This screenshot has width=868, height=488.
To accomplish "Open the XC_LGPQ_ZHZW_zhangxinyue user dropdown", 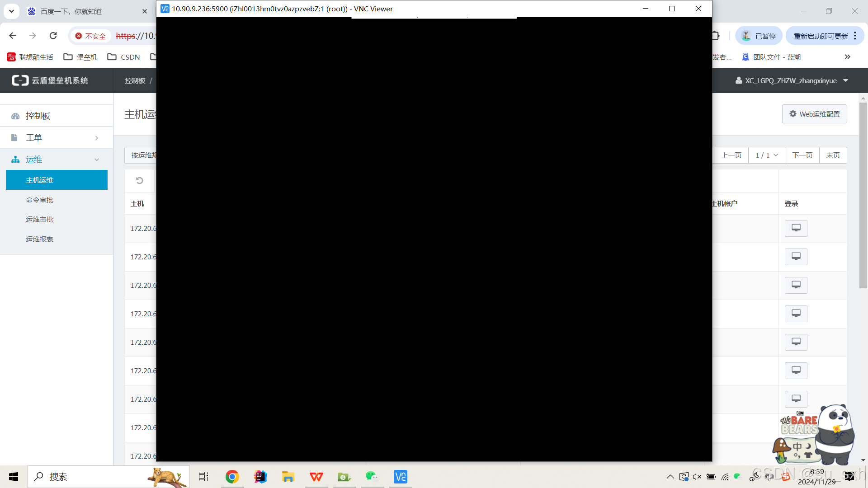I will pos(791,80).
